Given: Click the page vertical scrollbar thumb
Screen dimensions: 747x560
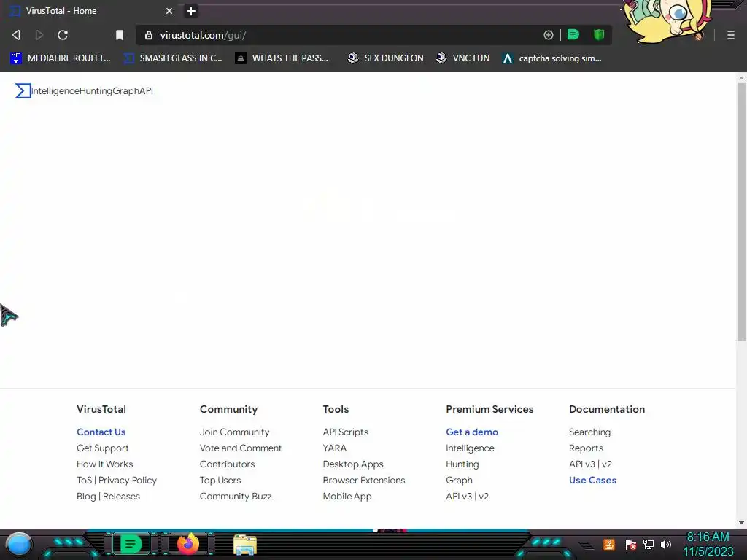Looking at the screenshot, I should (741, 212).
